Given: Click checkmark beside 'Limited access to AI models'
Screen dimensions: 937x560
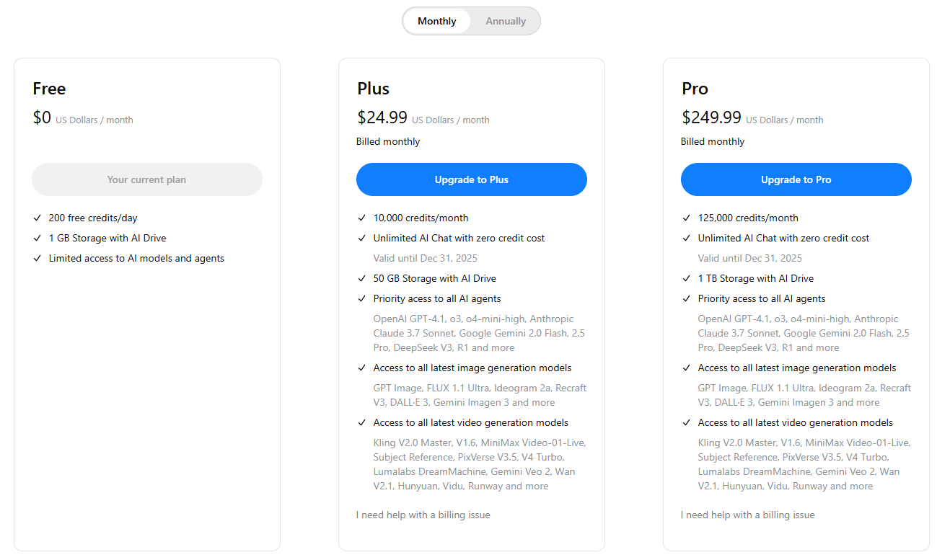Looking at the screenshot, I should (38, 258).
